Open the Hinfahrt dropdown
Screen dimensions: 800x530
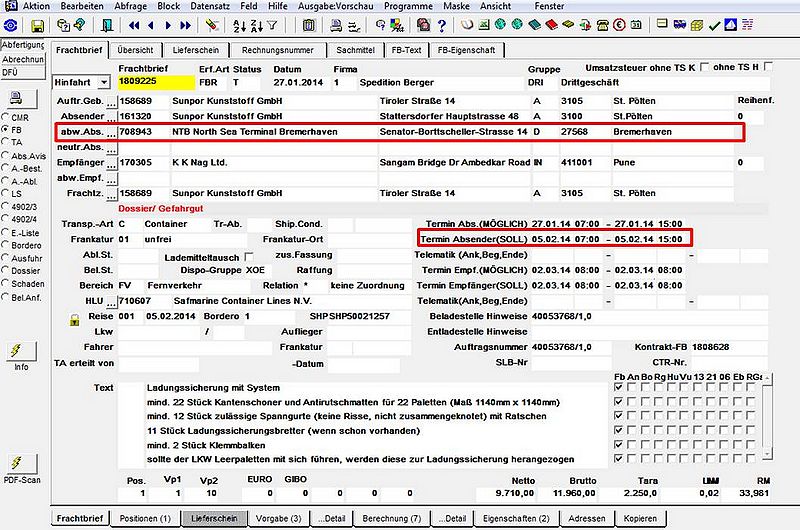click(x=104, y=82)
